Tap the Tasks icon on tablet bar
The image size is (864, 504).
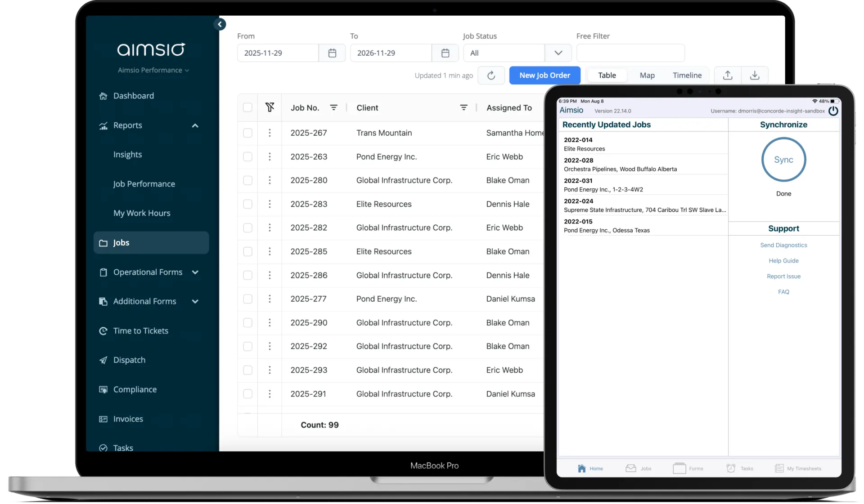coord(731,468)
